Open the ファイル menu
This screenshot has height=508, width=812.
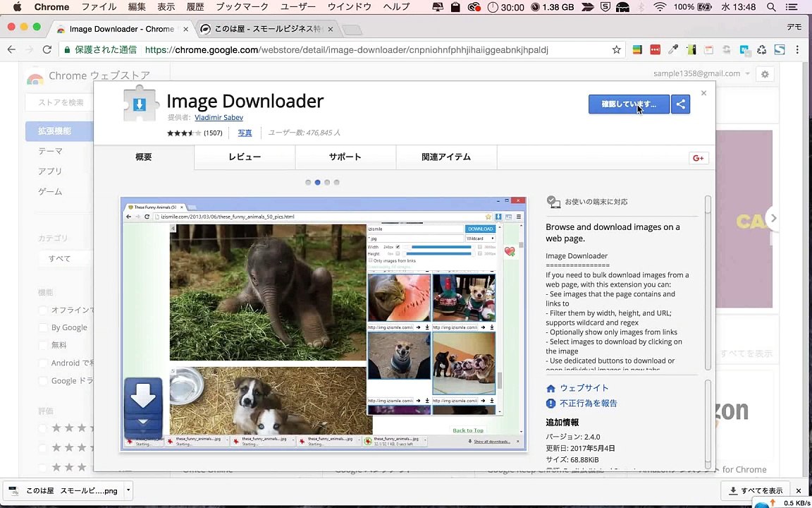[x=99, y=7]
